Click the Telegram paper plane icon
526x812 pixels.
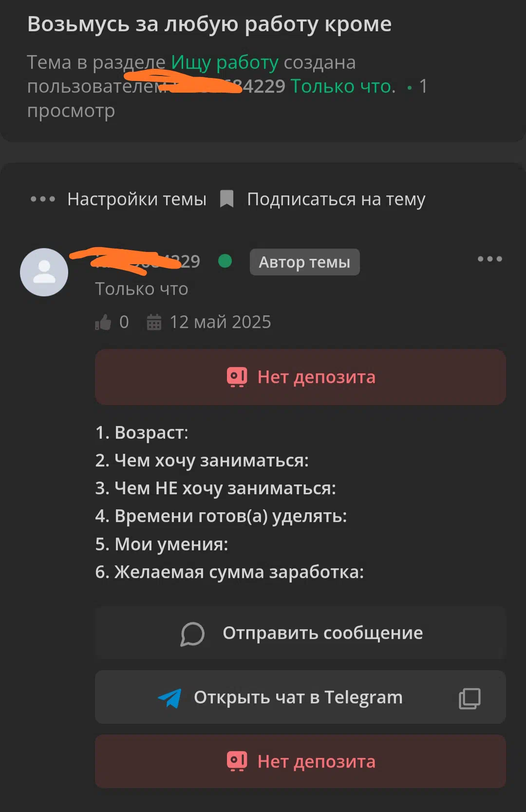[169, 698]
